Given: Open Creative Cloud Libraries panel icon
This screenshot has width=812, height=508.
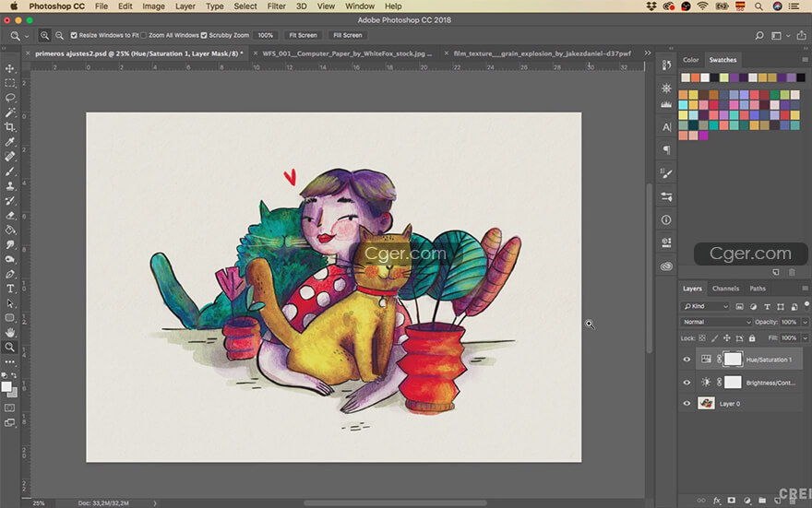Looking at the screenshot, I should click(x=666, y=266).
